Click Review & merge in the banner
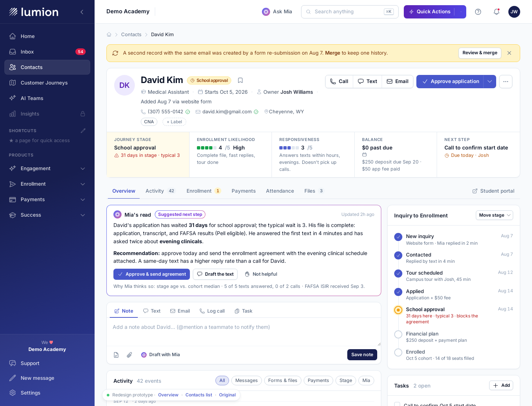The height and width of the screenshot is (406, 532). [x=480, y=53]
